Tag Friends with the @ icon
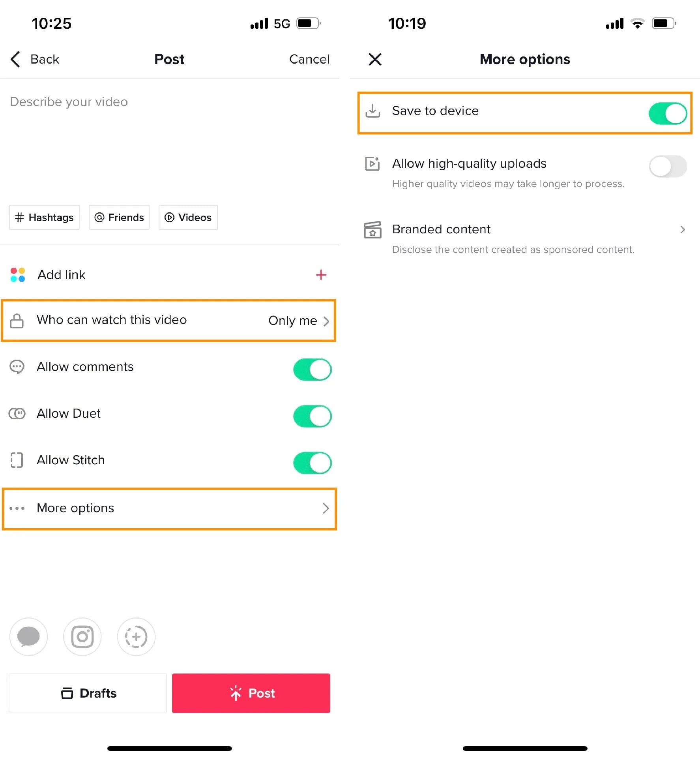The width and height of the screenshot is (700, 758). coord(119,217)
